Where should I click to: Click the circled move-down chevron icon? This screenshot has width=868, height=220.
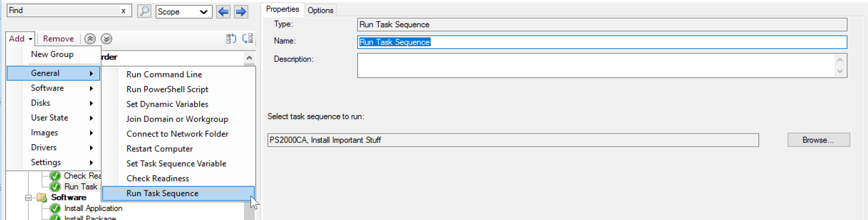click(107, 38)
